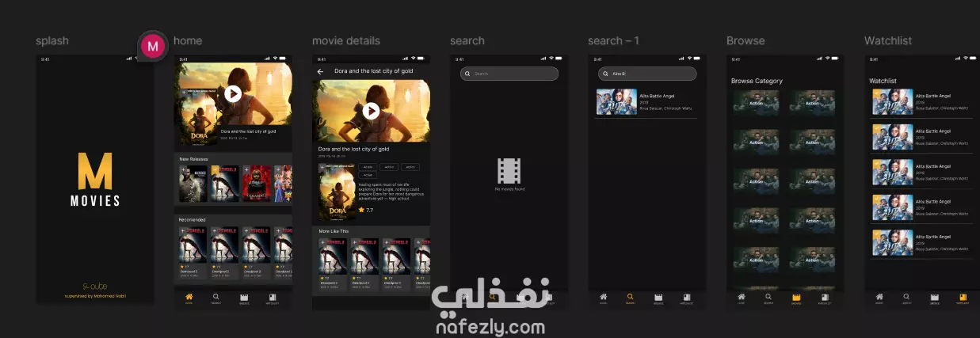980x338 pixels.
Task: Click the Home icon in search – 1 navbar
Action: click(x=603, y=298)
